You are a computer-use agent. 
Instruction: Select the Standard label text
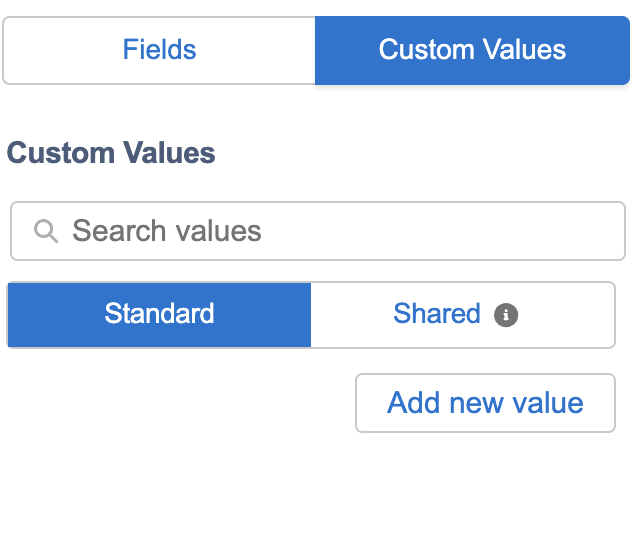[159, 313]
